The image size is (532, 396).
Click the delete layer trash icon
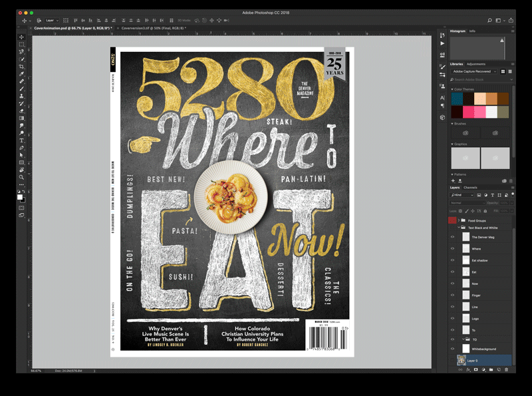(x=506, y=370)
